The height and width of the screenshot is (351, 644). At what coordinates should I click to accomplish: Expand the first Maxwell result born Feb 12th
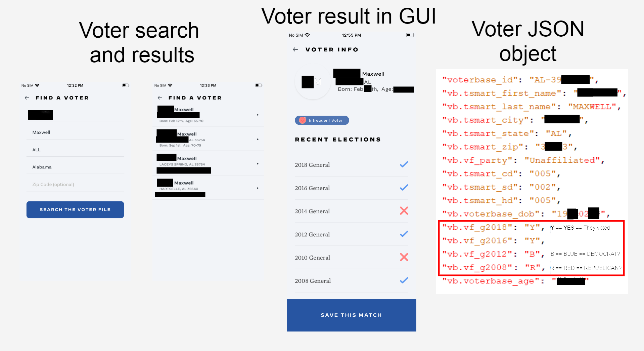(258, 115)
